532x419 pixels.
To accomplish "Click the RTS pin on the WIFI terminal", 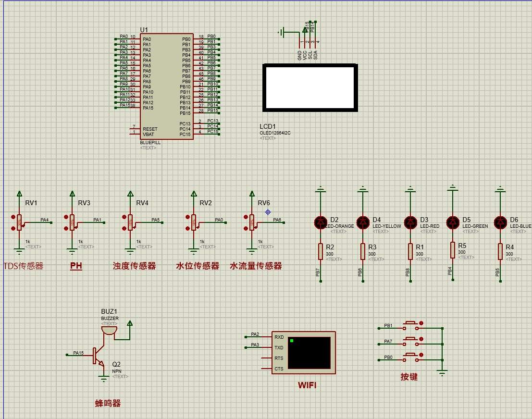I will [279, 358].
